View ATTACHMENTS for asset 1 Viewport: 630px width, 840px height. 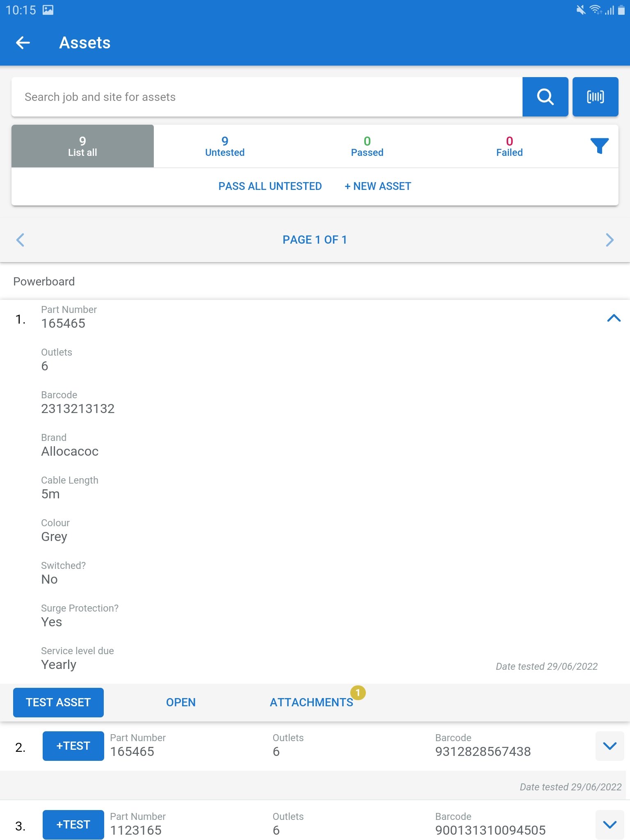pyautogui.click(x=311, y=703)
